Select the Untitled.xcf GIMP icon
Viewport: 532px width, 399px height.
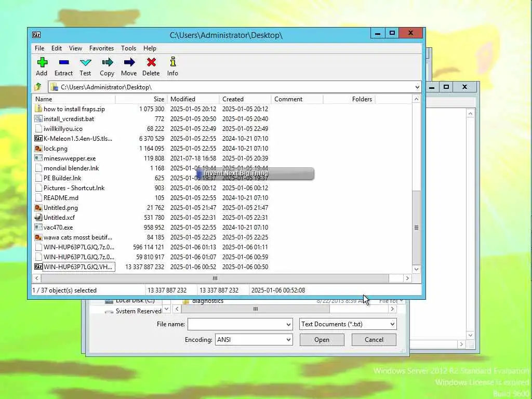tap(38, 218)
